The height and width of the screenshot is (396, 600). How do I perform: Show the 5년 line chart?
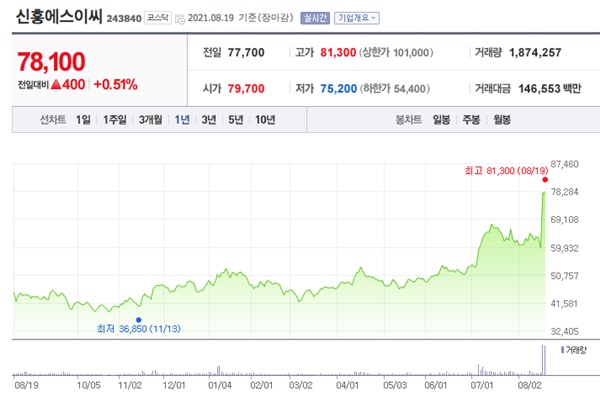click(x=236, y=120)
